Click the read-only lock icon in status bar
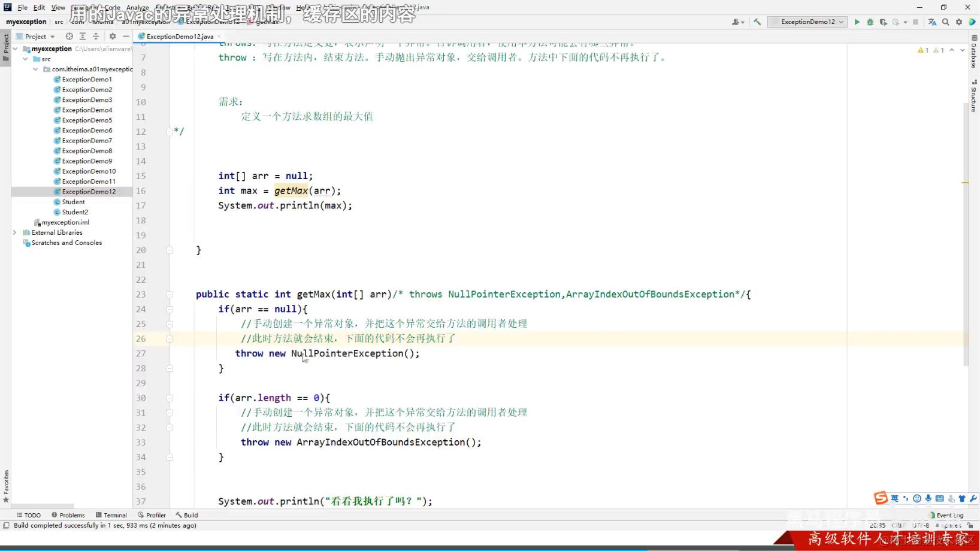The height and width of the screenshot is (551, 980). click(970, 525)
